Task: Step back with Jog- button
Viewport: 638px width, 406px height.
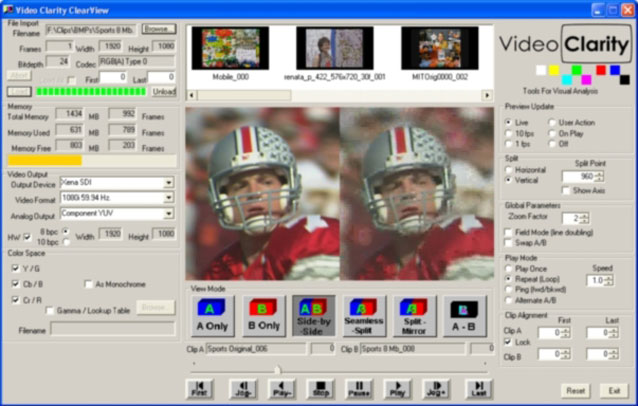Action: (x=243, y=389)
